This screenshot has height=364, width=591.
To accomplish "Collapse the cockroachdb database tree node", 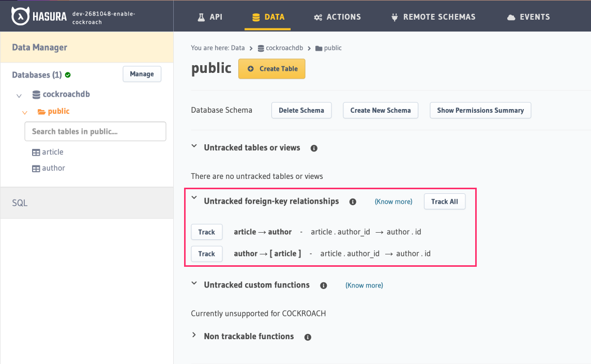I will pyautogui.click(x=19, y=96).
